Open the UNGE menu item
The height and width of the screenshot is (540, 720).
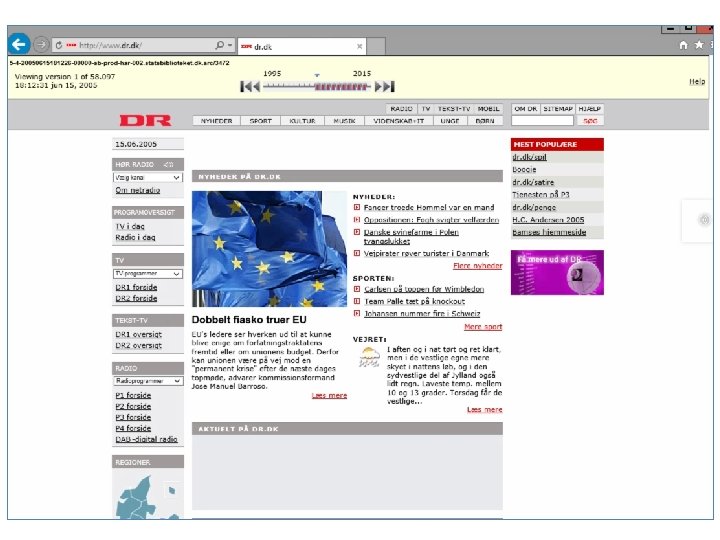coord(450,121)
